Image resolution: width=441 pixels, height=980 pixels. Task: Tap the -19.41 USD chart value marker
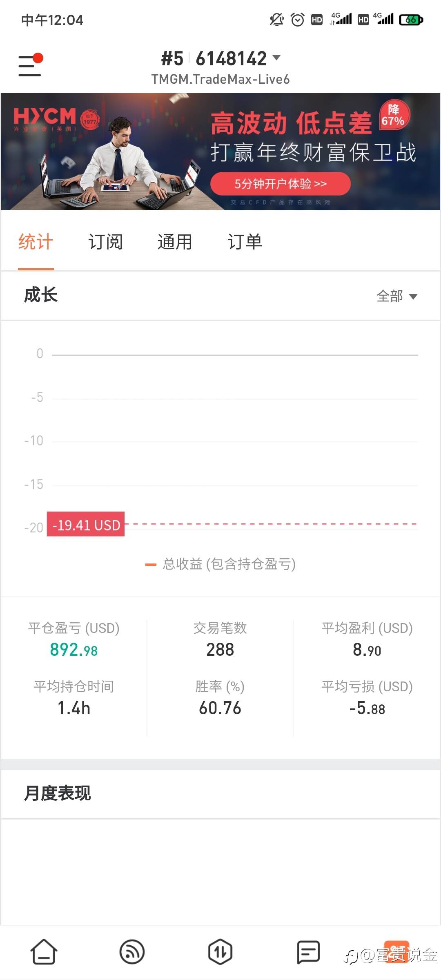pyautogui.click(x=86, y=525)
